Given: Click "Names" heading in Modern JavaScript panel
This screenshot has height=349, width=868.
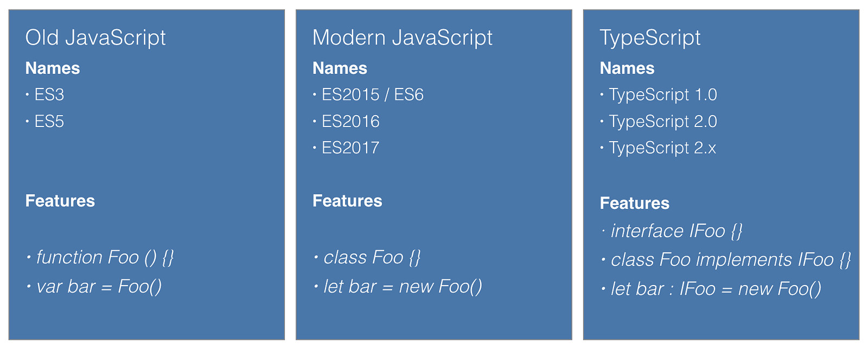Looking at the screenshot, I should [x=340, y=68].
